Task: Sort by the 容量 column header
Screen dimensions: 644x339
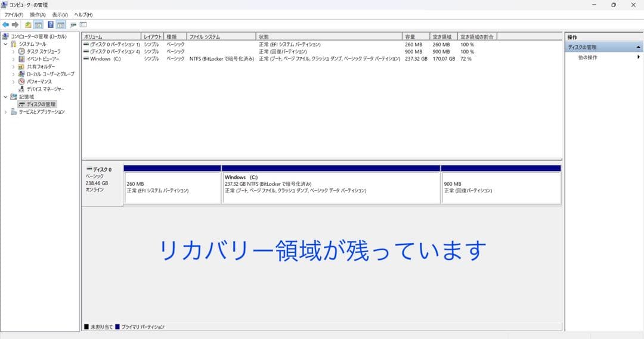Action: coord(416,36)
